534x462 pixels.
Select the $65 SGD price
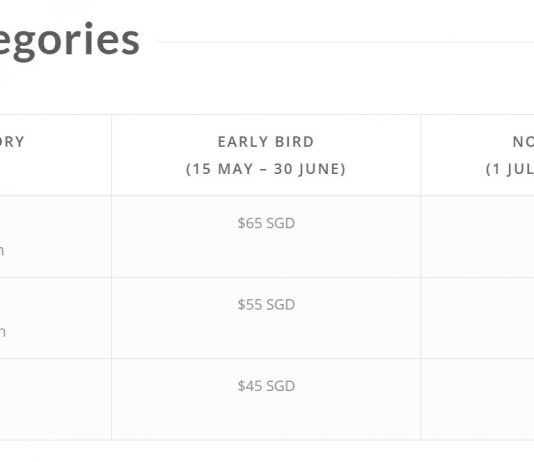point(266,223)
